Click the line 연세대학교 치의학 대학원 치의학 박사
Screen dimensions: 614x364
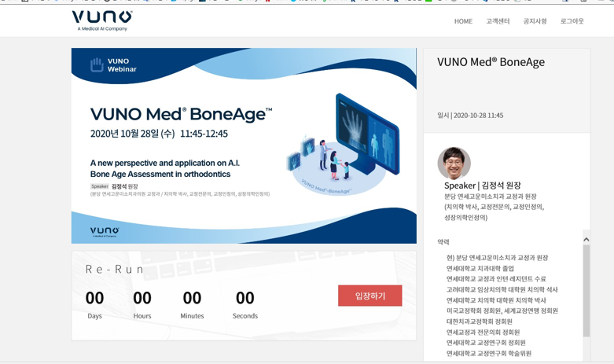click(x=496, y=300)
